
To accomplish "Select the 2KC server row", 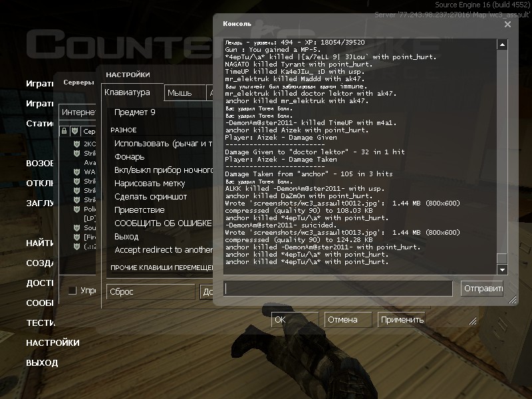I will click(78, 144).
